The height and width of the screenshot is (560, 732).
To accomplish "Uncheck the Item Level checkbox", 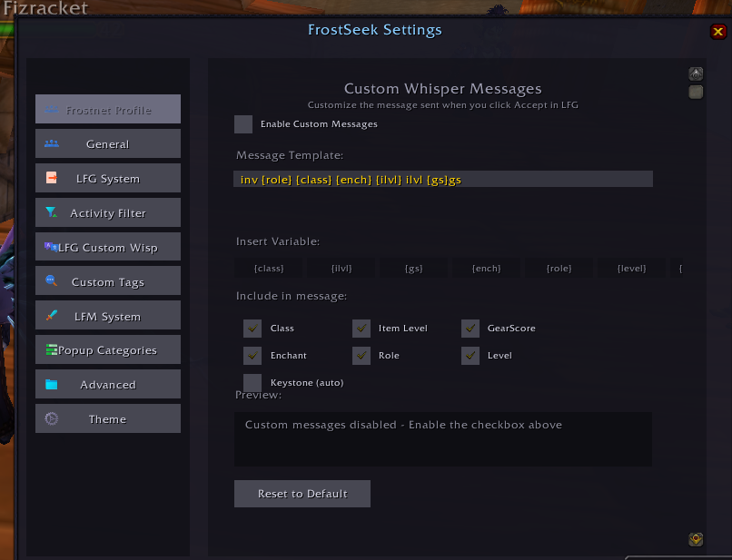I will coord(361,329).
